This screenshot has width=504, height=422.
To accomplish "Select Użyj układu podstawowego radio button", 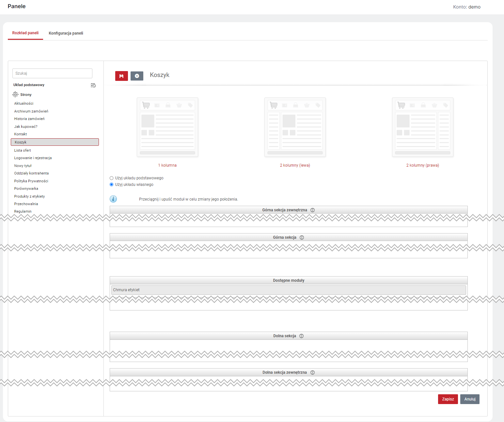I will [112, 178].
